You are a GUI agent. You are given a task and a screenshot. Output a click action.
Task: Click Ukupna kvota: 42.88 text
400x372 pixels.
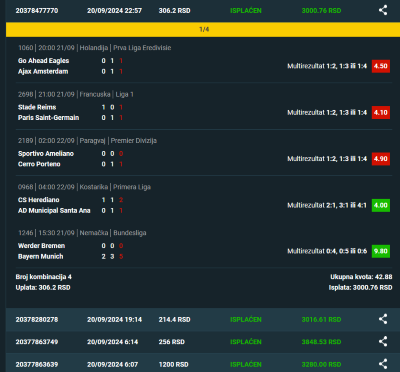point(361,277)
